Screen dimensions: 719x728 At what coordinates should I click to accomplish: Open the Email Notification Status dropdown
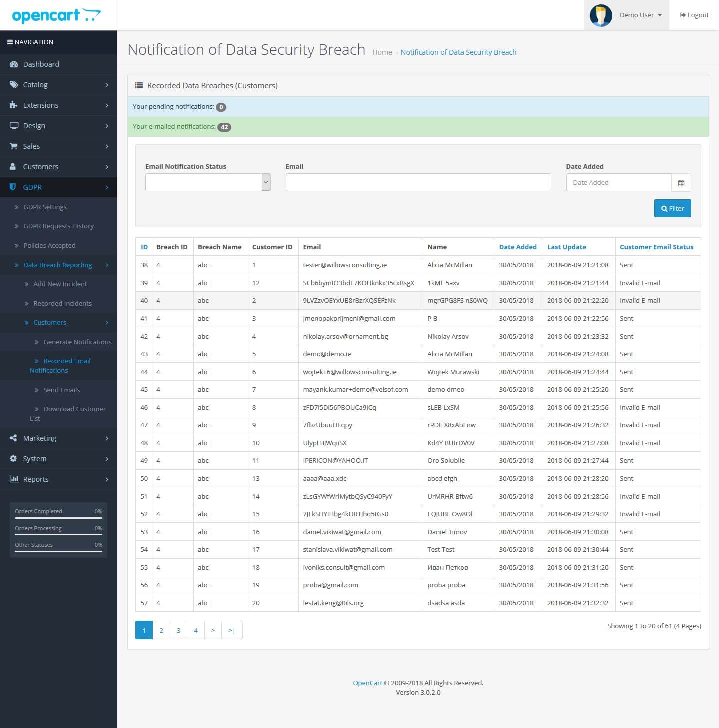tap(208, 183)
